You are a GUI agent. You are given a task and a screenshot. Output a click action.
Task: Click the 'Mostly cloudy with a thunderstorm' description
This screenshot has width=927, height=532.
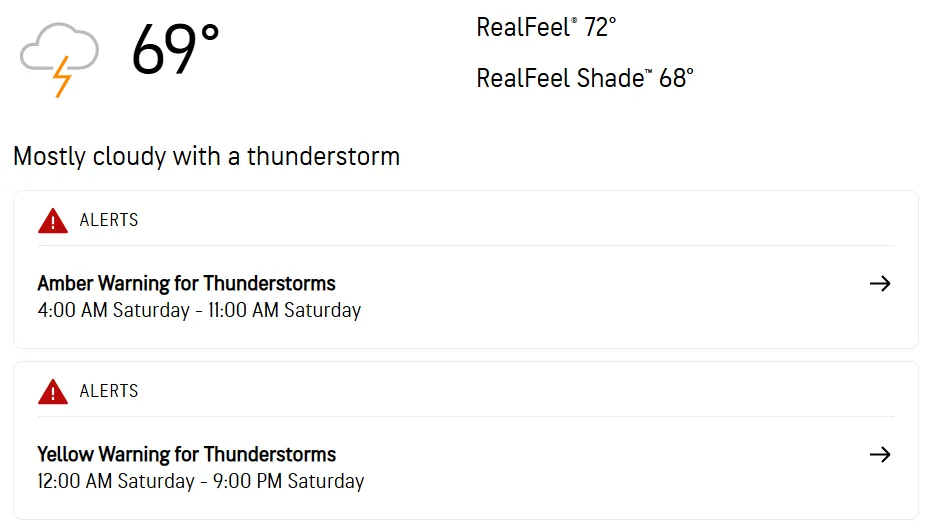[206, 157]
